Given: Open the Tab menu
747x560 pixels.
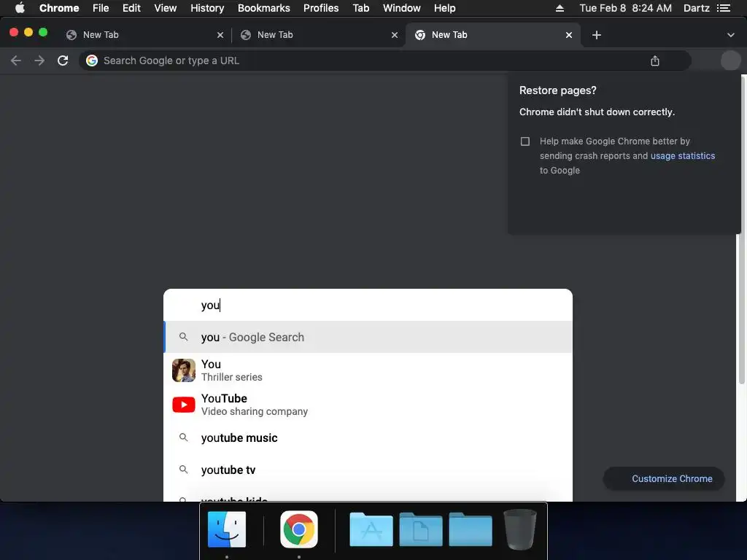Looking at the screenshot, I should click(x=360, y=8).
